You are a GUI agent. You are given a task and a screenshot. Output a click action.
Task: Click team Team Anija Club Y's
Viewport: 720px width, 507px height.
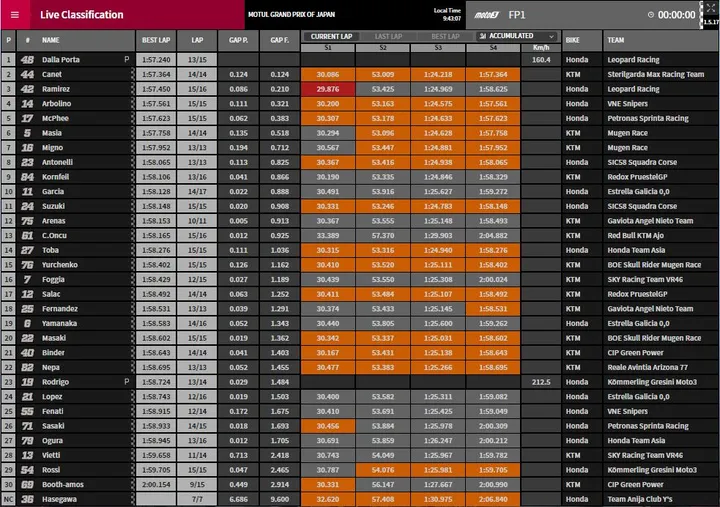(x=640, y=499)
